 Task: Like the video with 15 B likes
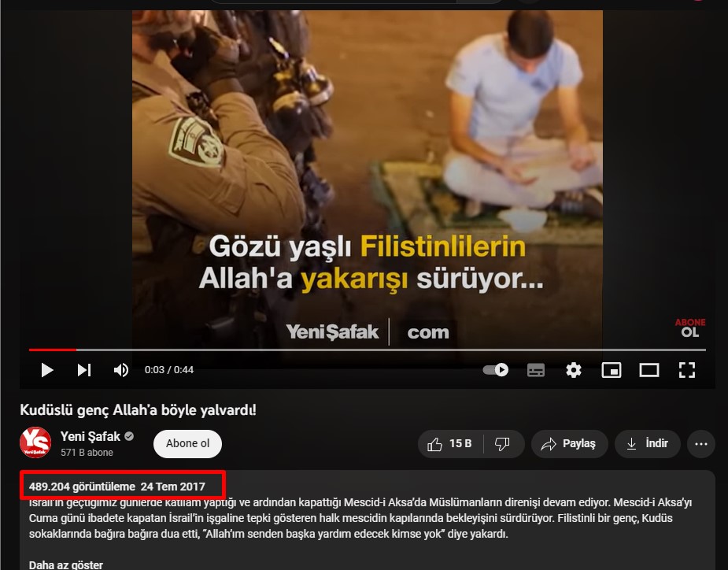click(449, 444)
